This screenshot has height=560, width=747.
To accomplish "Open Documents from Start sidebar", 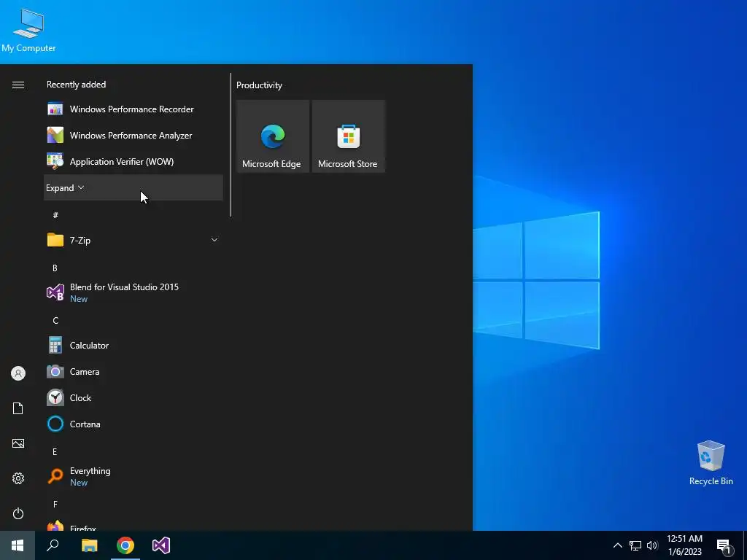I will coord(18,408).
